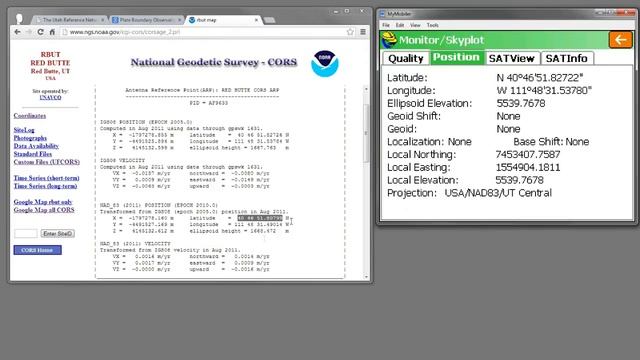The width and height of the screenshot is (640, 360).
Task: Switch to SATView tab
Action: tap(511, 58)
